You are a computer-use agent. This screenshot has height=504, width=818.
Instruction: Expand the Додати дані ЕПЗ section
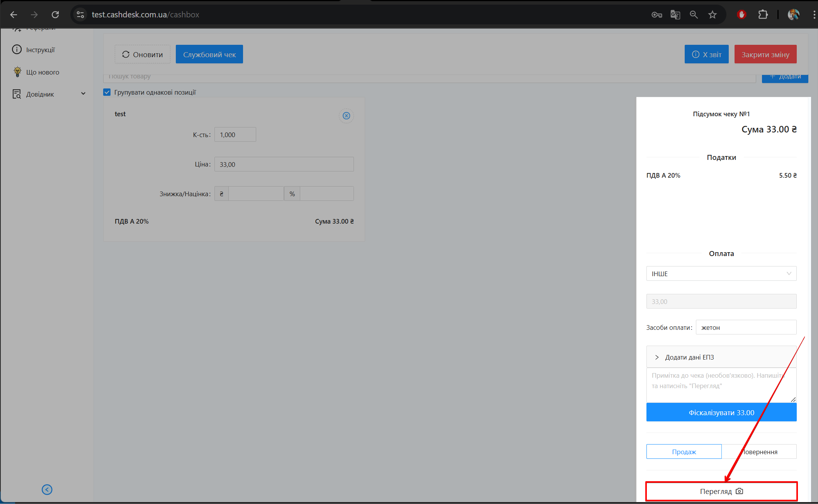point(689,357)
